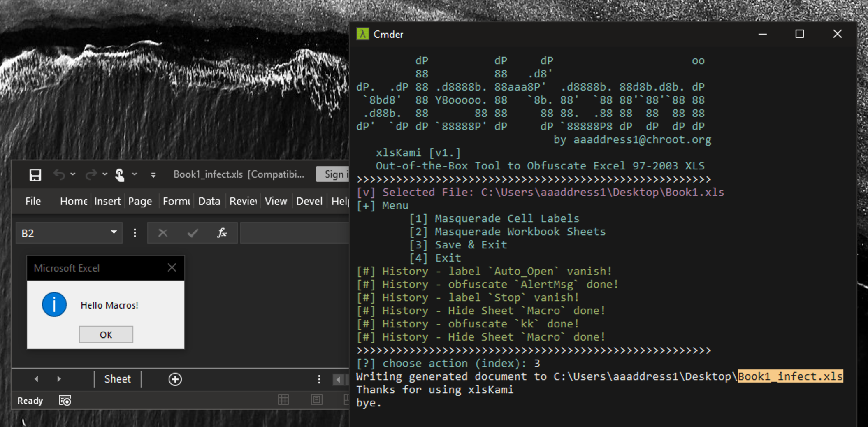Maximize the Cmder window
The width and height of the screenshot is (868, 427).
coord(800,34)
